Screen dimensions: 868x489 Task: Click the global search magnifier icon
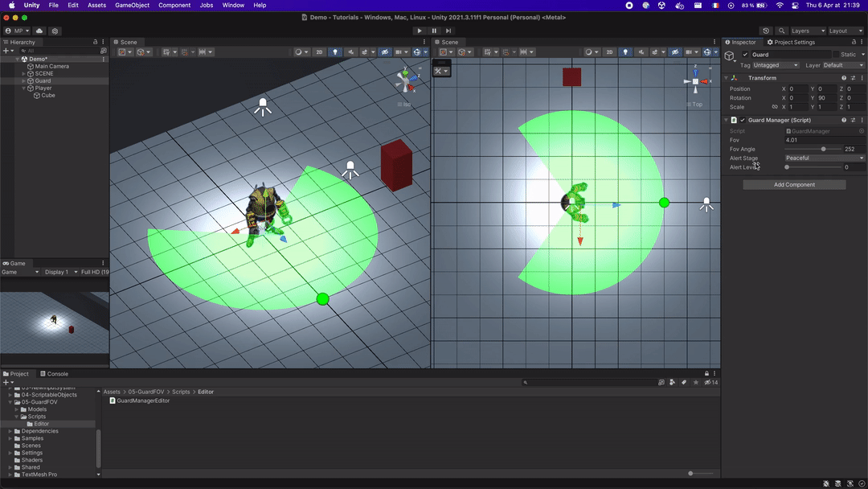pos(781,31)
